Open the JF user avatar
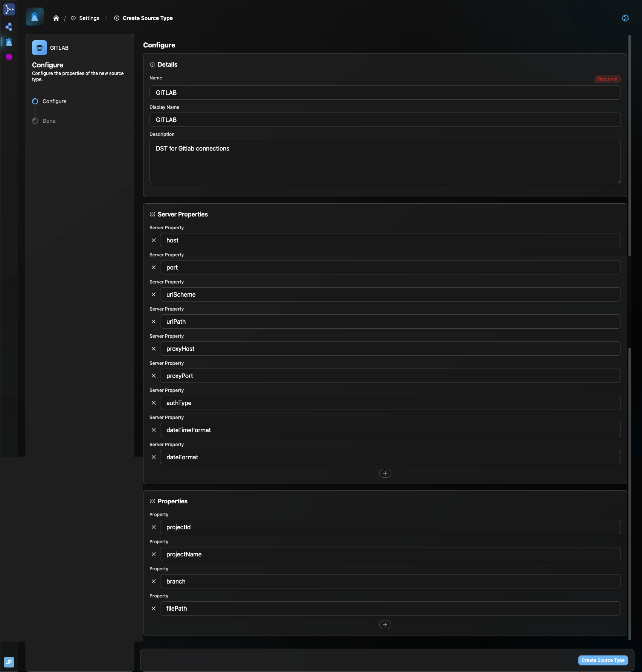Viewport: 642px width, 672px height. [9, 662]
